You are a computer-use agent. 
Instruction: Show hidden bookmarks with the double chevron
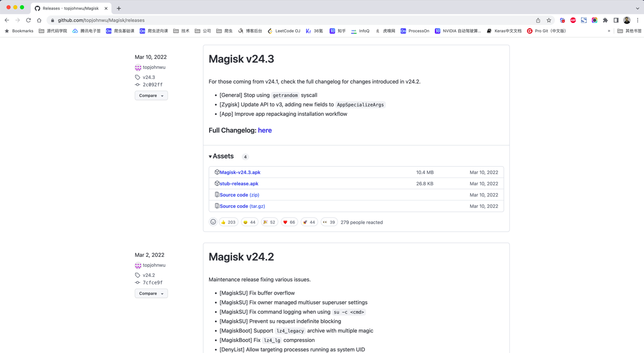pos(609,31)
